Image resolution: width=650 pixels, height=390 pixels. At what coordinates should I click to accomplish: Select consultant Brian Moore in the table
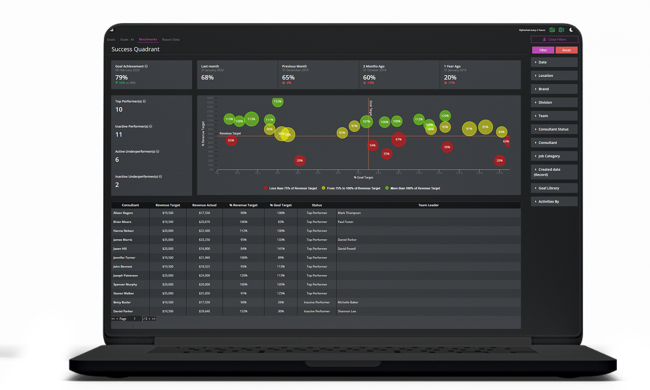click(x=122, y=222)
